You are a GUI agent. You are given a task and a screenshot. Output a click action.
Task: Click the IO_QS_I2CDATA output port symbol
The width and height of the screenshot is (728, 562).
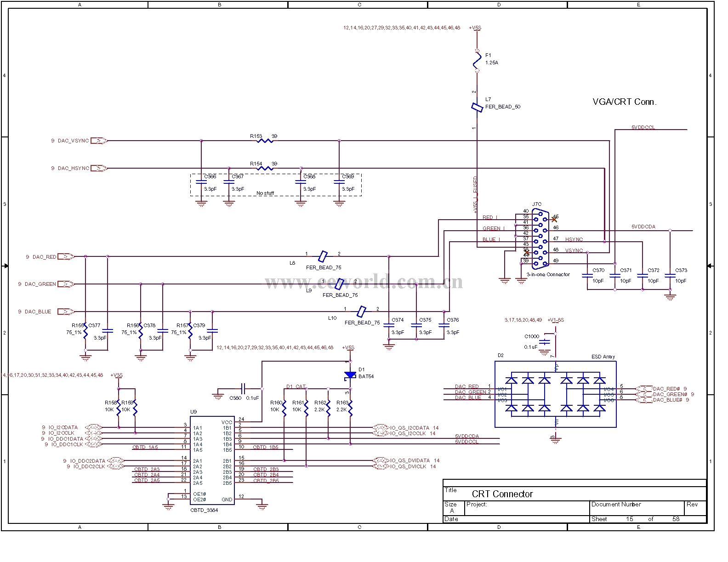(381, 427)
